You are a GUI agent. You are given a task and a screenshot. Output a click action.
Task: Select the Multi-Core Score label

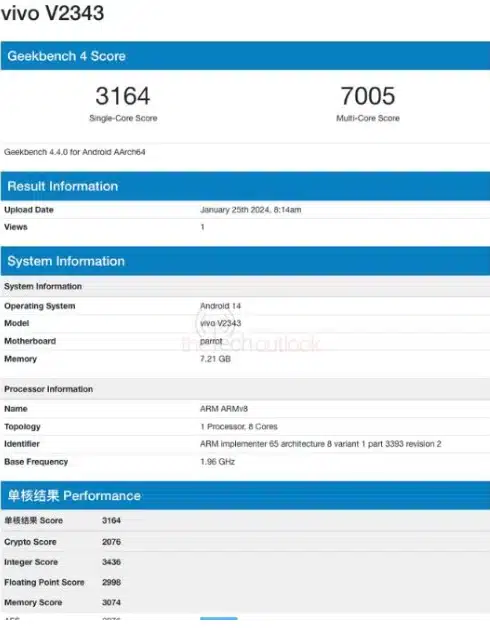pyautogui.click(x=368, y=118)
